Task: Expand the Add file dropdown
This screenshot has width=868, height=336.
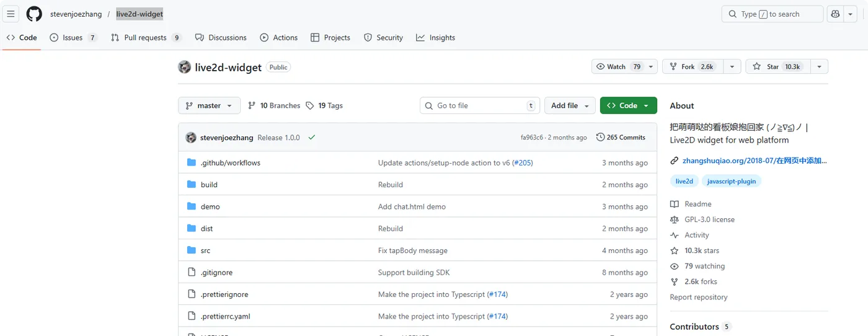Action: 570,105
